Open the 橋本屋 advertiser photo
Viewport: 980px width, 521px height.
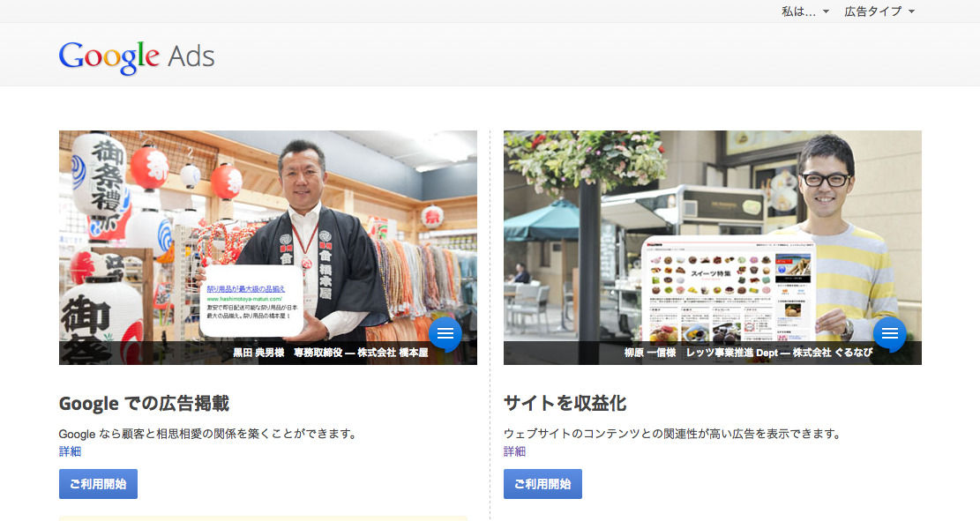point(268,248)
